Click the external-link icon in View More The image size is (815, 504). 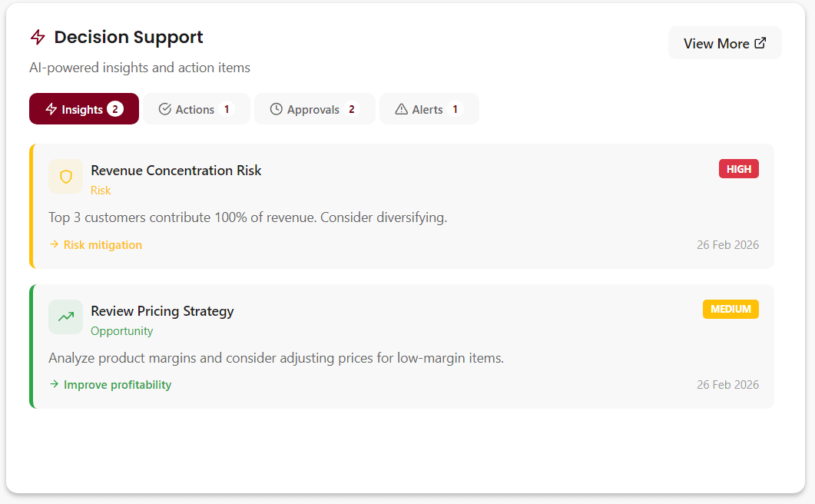point(762,42)
